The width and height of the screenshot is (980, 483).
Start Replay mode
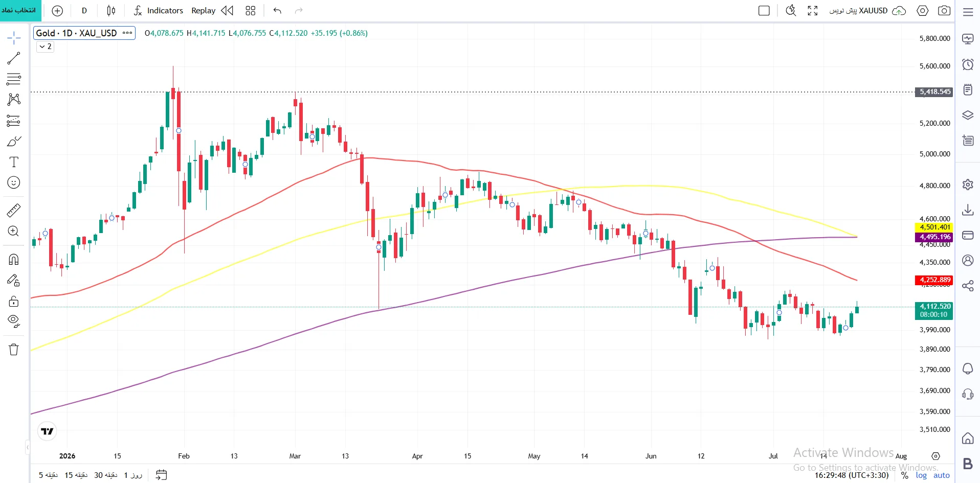[x=212, y=11]
